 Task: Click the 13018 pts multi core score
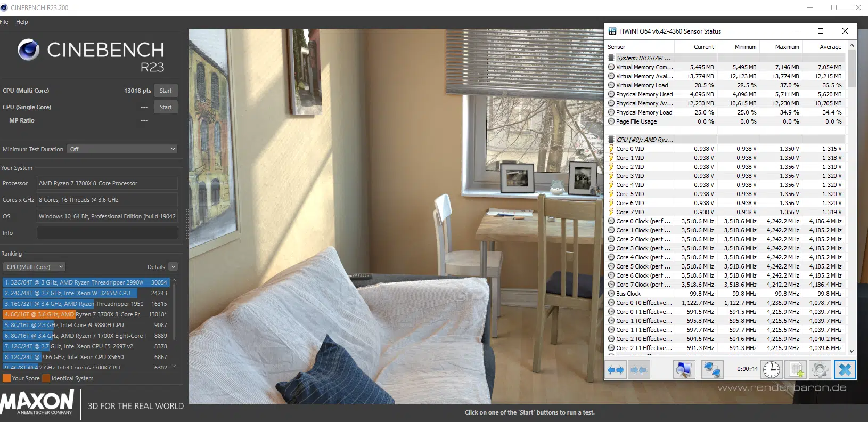137,91
